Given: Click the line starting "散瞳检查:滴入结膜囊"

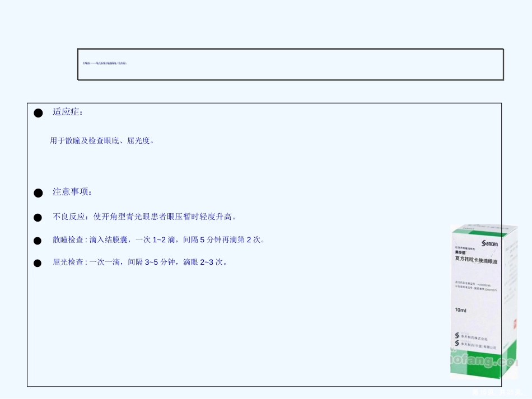Looking at the screenshot, I should pyautogui.click(x=158, y=240).
